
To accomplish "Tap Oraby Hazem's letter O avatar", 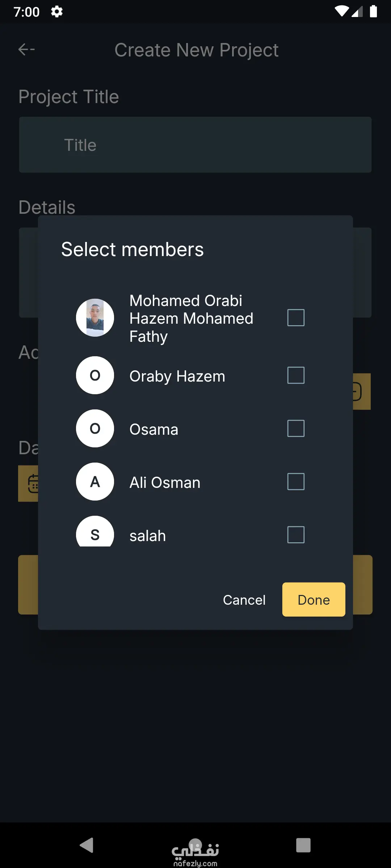I will click(x=95, y=375).
